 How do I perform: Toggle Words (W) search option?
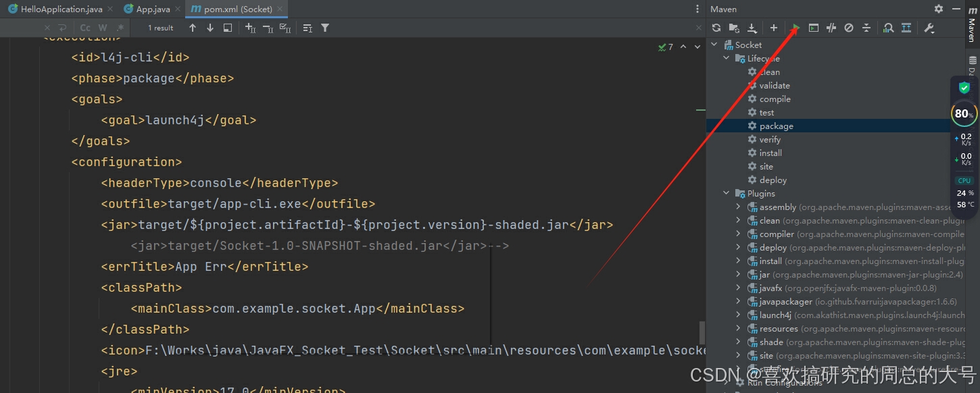103,28
